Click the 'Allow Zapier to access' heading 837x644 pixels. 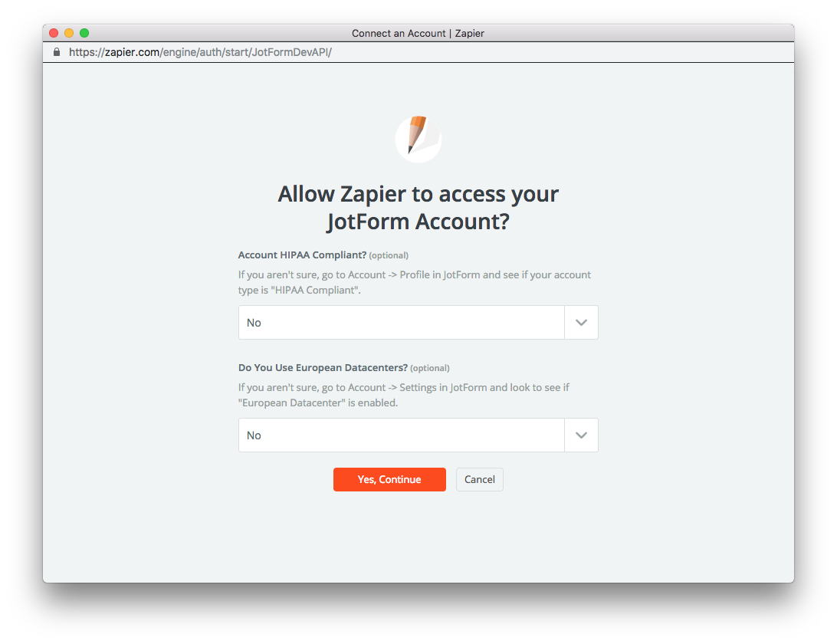418,208
